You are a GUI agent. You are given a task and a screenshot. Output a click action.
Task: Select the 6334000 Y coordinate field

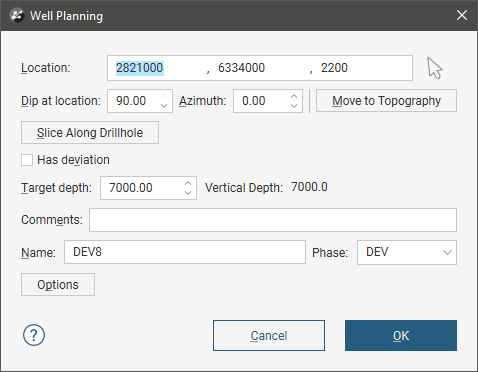(241, 68)
